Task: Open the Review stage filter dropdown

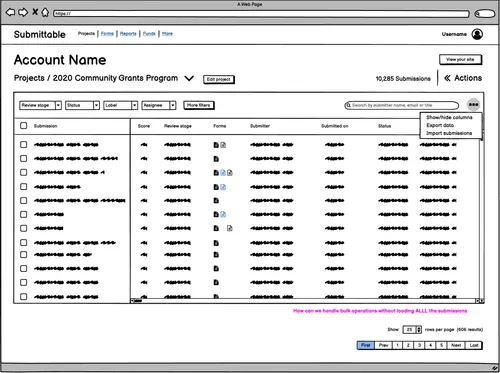Action: point(40,105)
